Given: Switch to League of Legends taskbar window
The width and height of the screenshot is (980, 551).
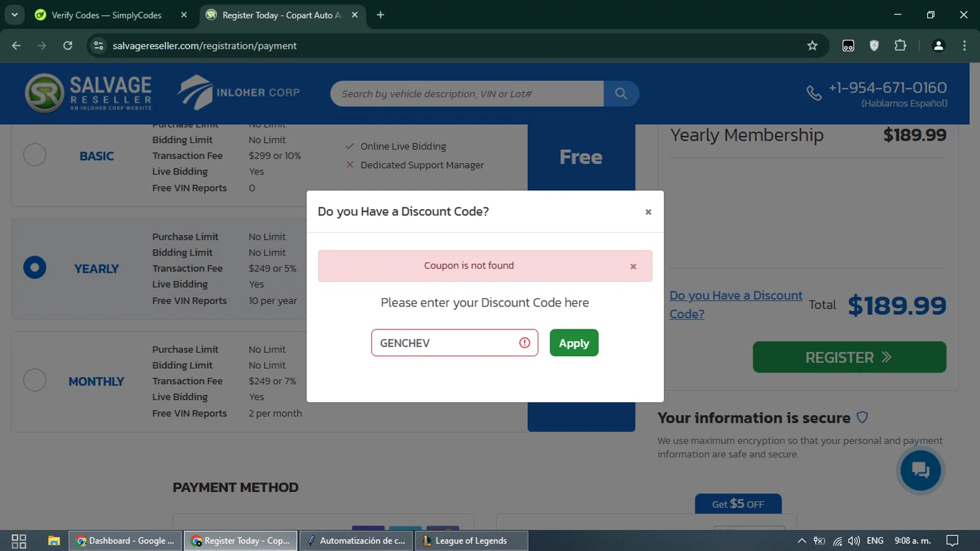Looking at the screenshot, I should pos(471,541).
